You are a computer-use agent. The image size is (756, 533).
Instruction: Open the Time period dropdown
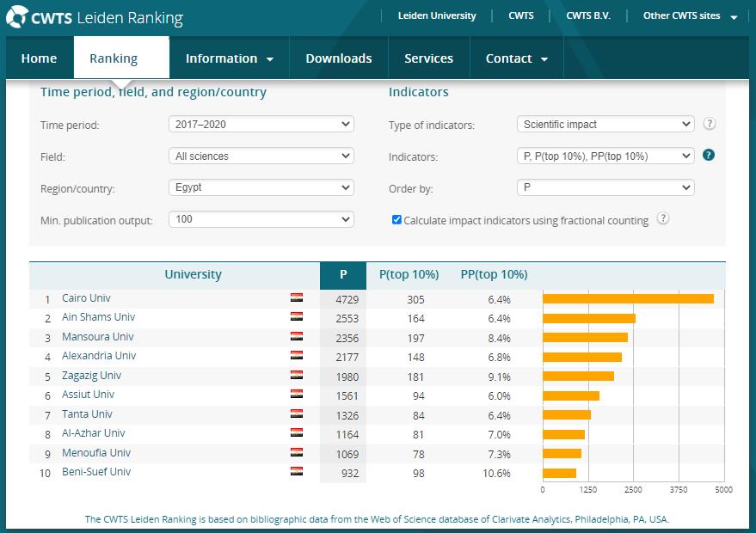261,125
